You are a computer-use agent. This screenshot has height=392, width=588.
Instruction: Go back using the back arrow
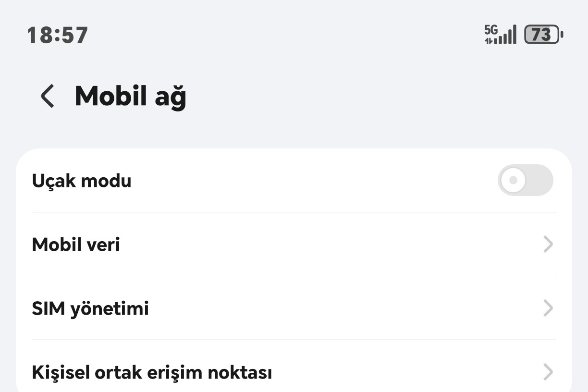47,96
